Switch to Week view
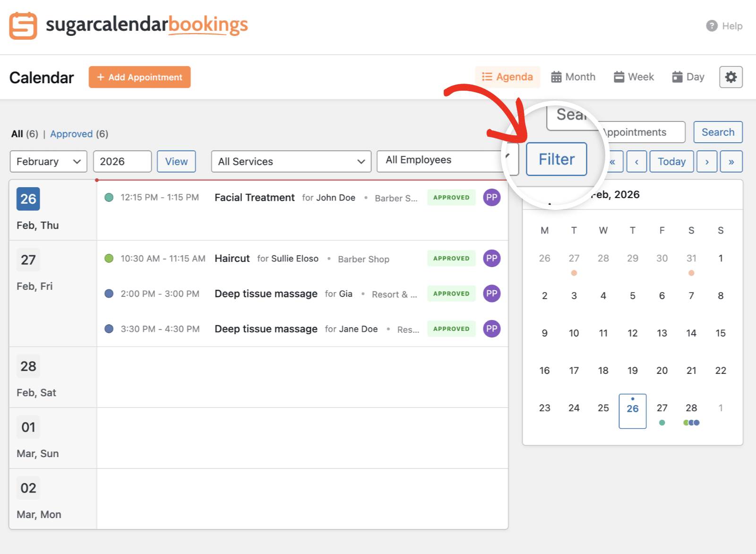Screen dimensions: 756x554 pyautogui.click(x=634, y=77)
